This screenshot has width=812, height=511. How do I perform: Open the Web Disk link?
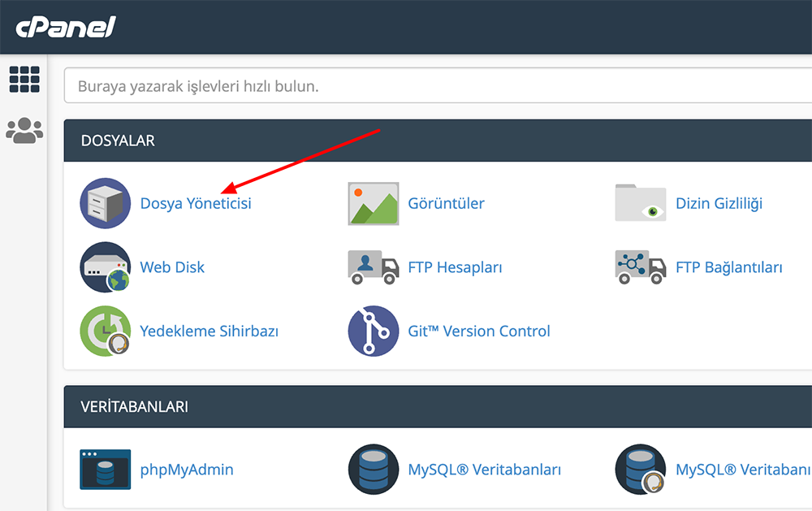pos(172,267)
